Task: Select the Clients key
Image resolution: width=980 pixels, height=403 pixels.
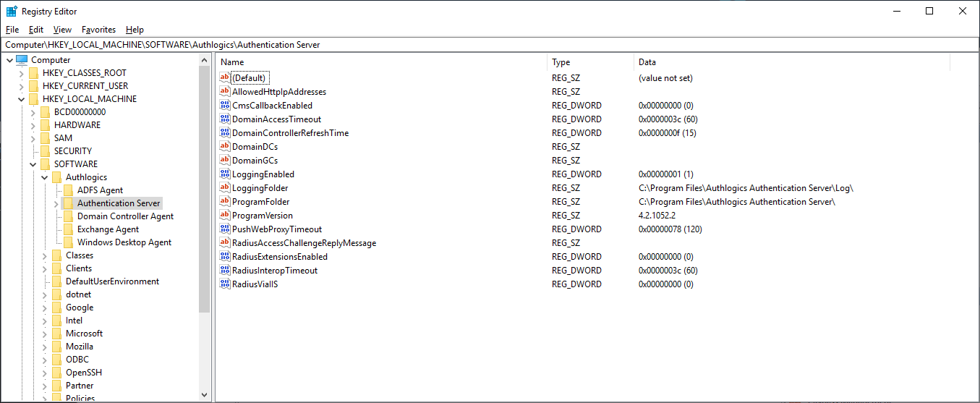Action: point(79,268)
